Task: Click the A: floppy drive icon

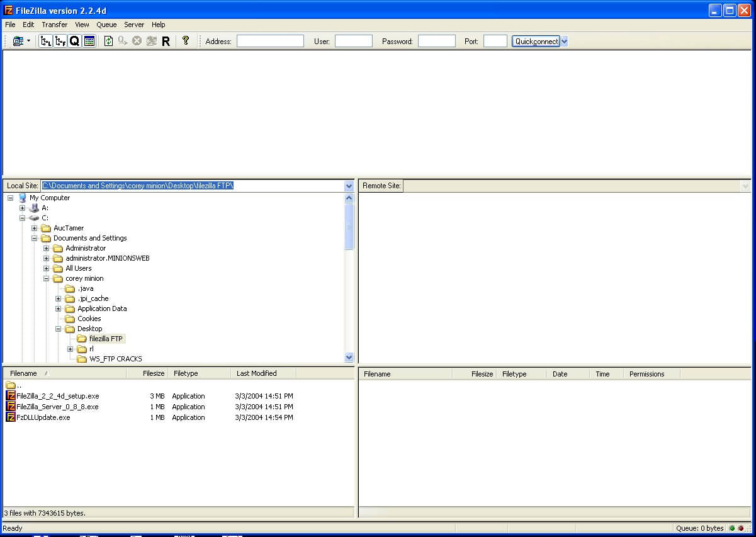Action: [35, 208]
